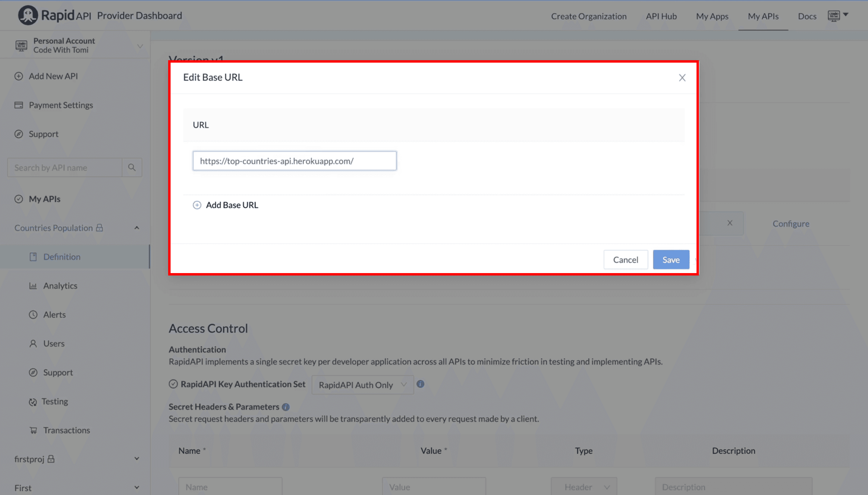868x495 pixels.
Task: Click the Testing icon in sidebar
Action: click(x=33, y=402)
